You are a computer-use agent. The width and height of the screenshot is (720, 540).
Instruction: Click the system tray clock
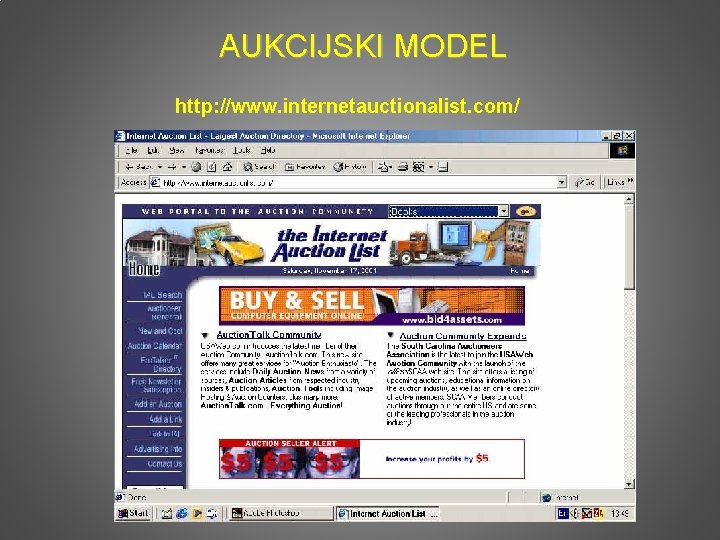[x=620, y=514]
